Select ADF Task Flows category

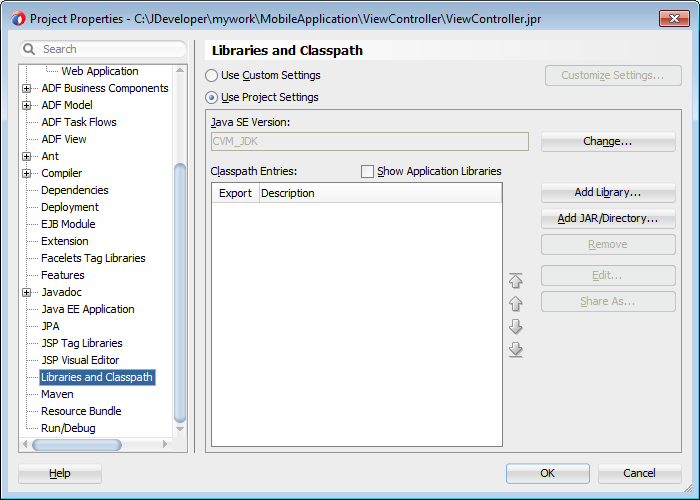pyautogui.click(x=79, y=122)
